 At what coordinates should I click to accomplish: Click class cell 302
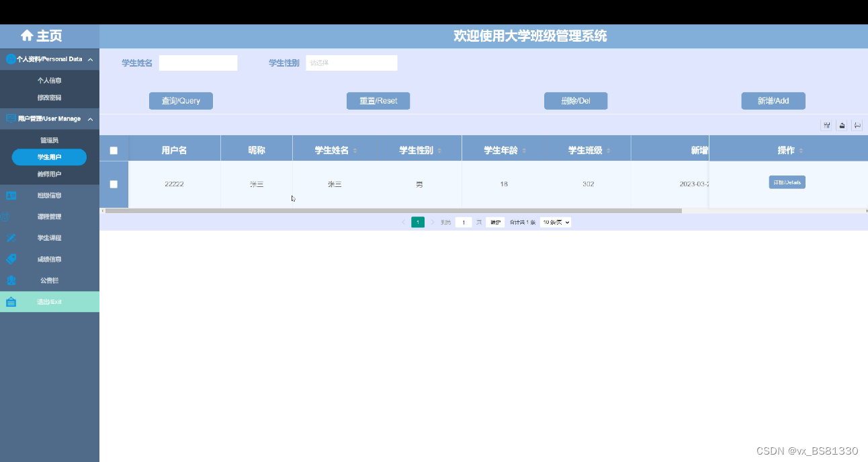pyautogui.click(x=589, y=184)
